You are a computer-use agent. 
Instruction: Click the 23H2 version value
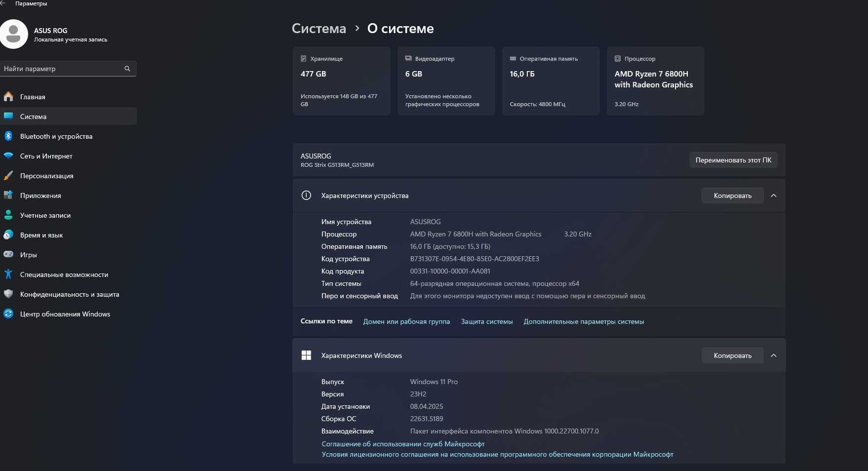(x=418, y=394)
